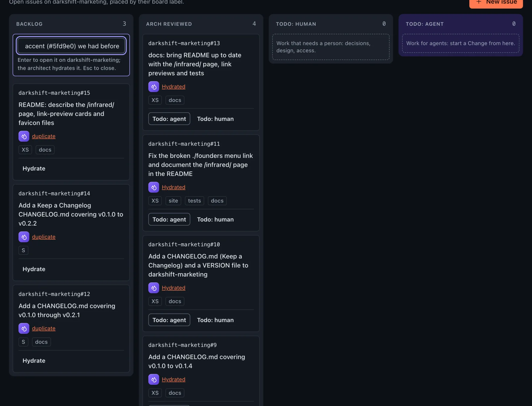This screenshot has width=532, height=406.
Task: Open the duplicate link on darkshift-marketing#14
Action: (x=44, y=237)
